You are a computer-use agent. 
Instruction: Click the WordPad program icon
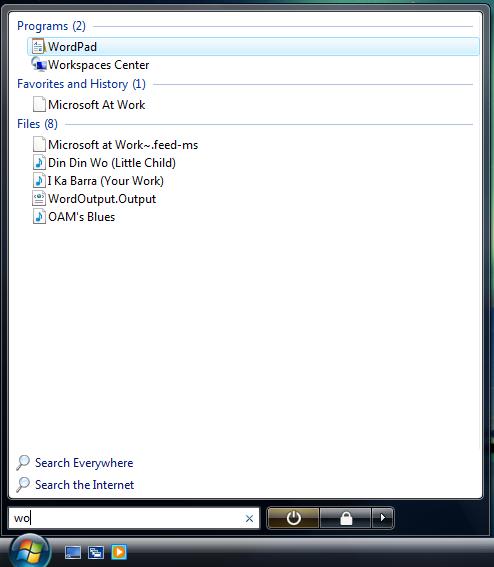pyautogui.click(x=38, y=47)
